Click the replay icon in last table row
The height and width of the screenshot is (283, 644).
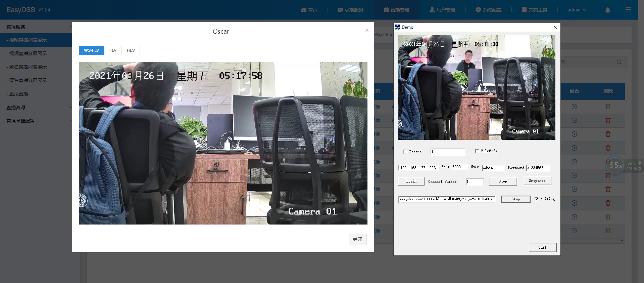pyautogui.click(x=574, y=231)
